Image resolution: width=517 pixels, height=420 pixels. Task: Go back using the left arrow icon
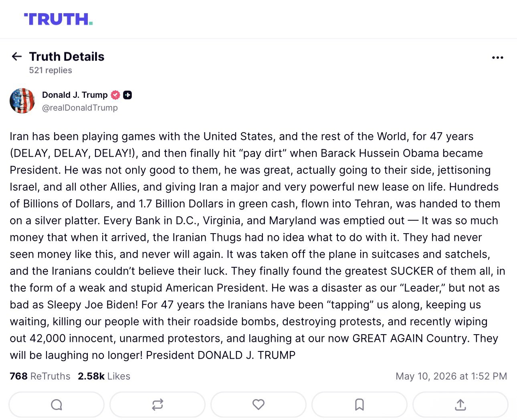[x=17, y=57]
